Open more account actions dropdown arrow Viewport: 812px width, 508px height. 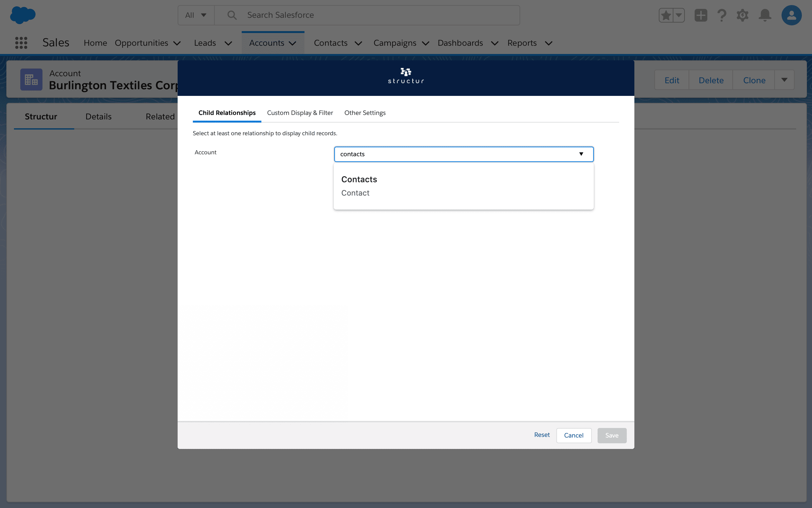pyautogui.click(x=784, y=80)
